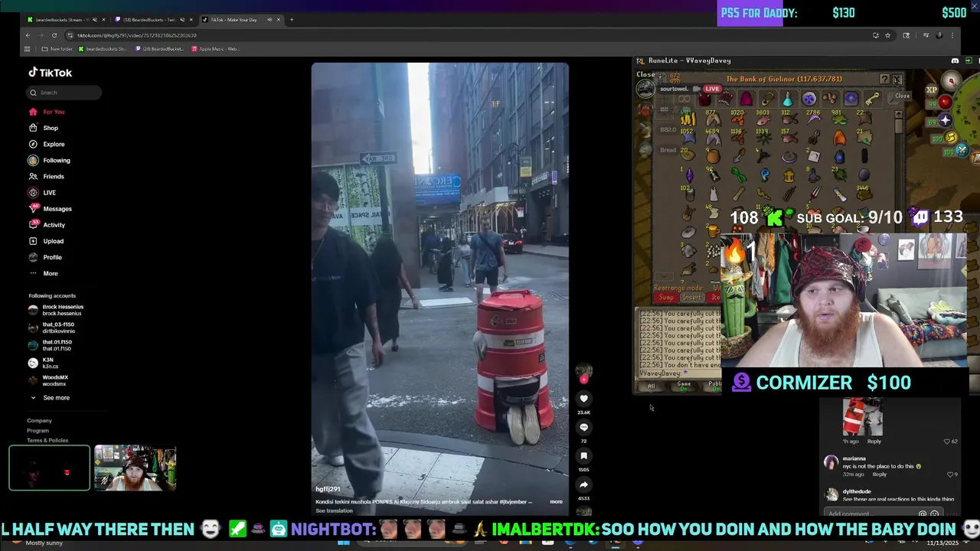The height and width of the screenshot is (551, 980).
Task: Bookmark the video with the favorites icon
Action: 583,456
